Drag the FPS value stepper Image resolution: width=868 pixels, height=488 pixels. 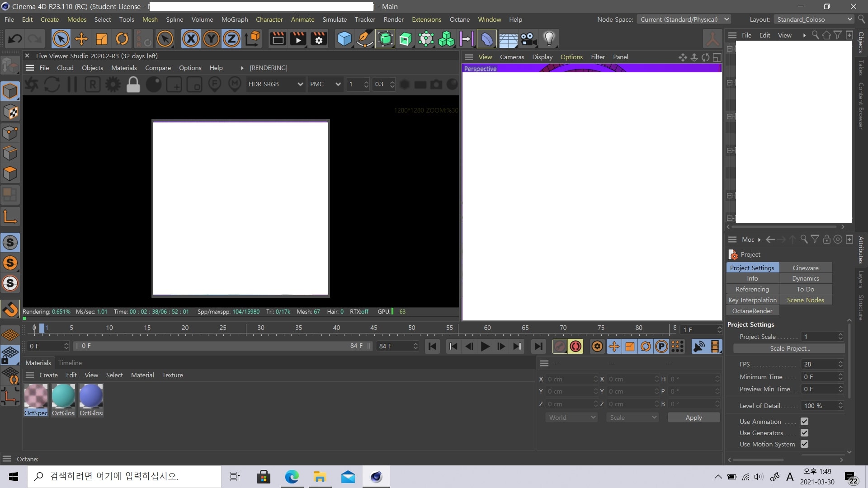(x=841, y=364)
